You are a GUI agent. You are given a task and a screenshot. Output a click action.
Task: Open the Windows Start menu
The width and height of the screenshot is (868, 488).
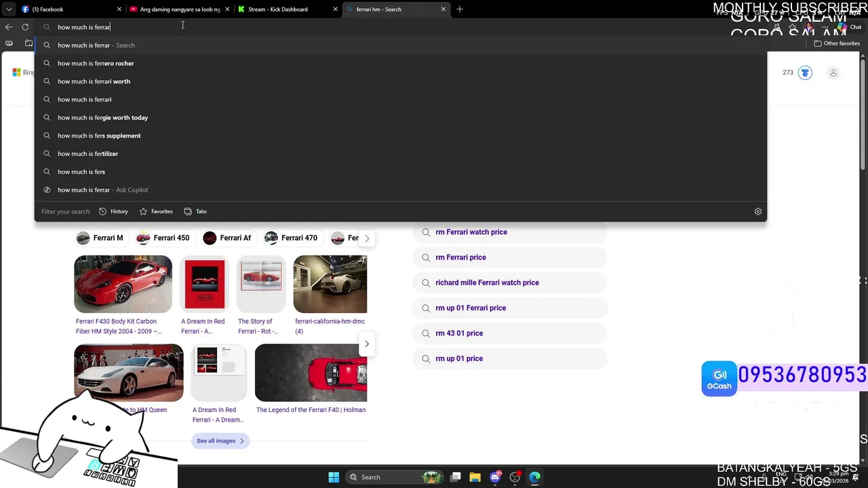(334, 477)
